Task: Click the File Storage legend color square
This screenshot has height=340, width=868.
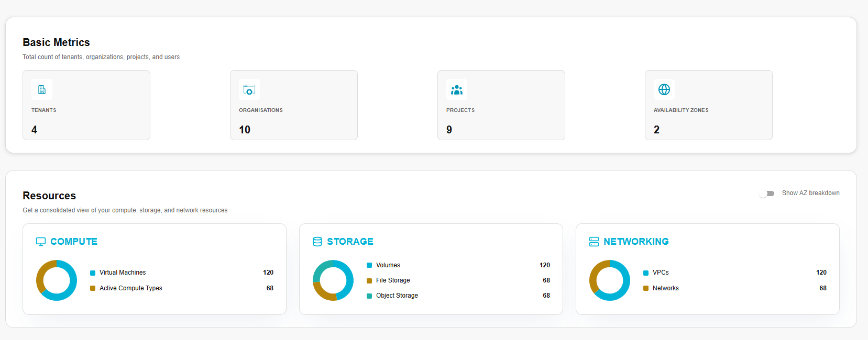Action: coord(369,281)
